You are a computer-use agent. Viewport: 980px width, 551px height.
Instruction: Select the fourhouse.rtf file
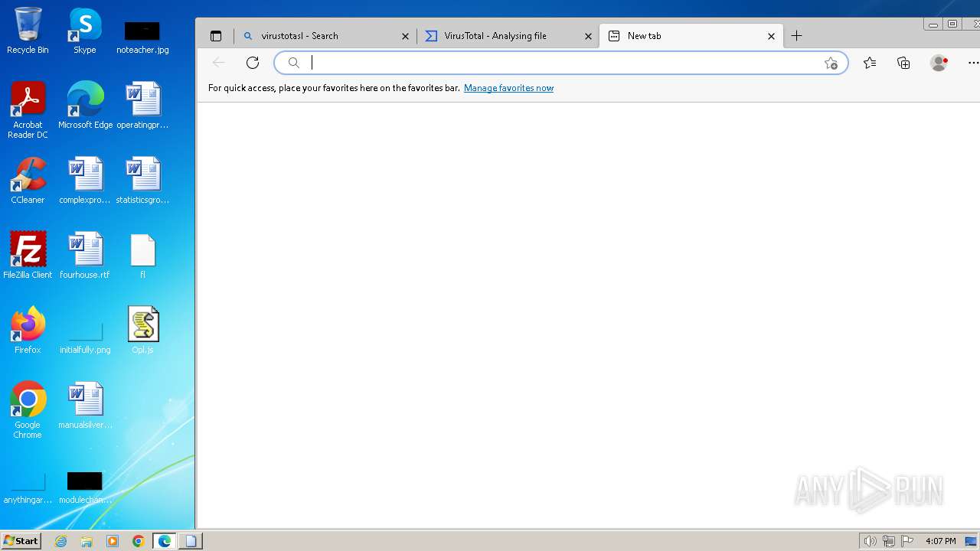point(85,256)
